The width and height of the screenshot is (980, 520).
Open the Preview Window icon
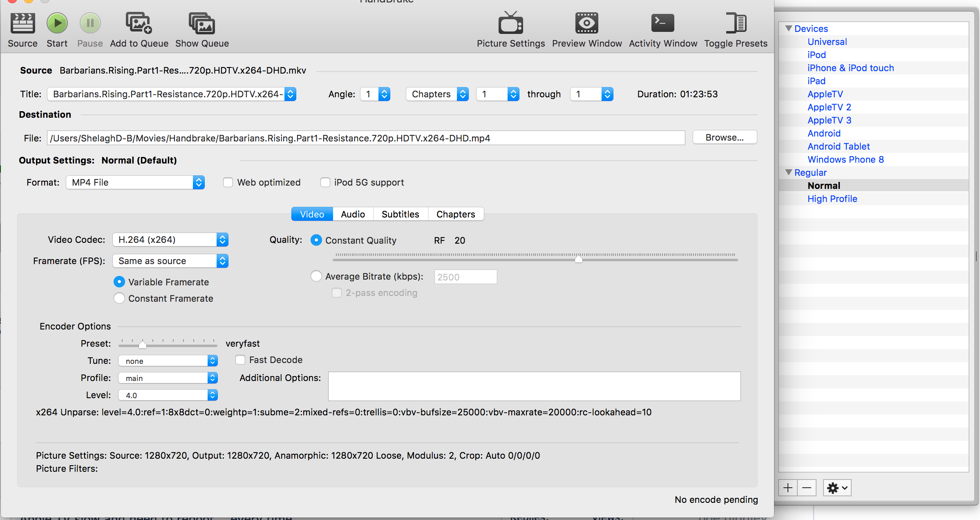pos(586,23)
